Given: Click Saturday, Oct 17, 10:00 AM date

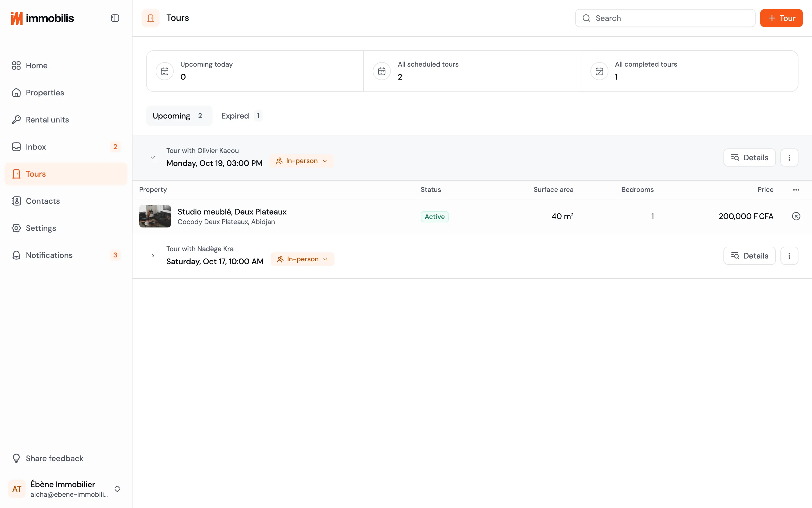Looking at the screenshot, I should point(215,262).
